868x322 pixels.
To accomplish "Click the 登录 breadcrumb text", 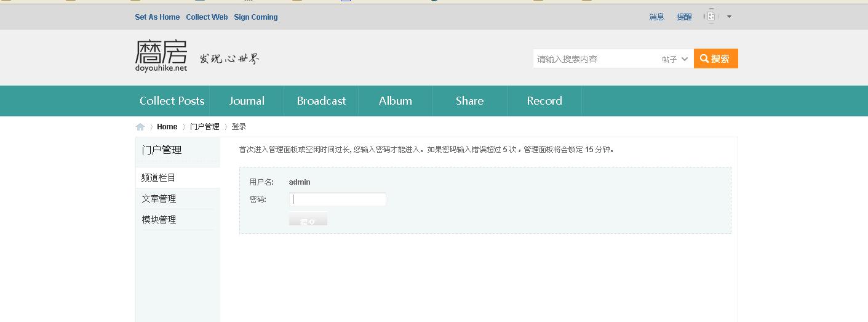I will 239,127.
